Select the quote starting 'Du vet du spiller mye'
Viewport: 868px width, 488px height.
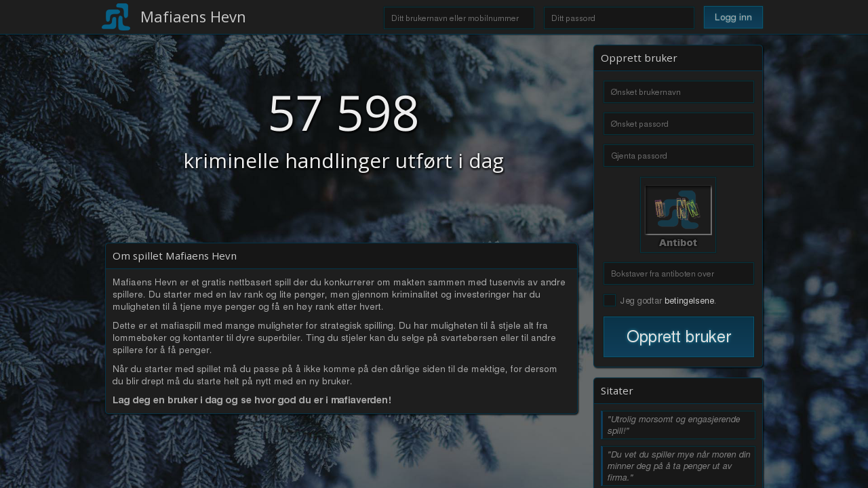coord(678,466)
